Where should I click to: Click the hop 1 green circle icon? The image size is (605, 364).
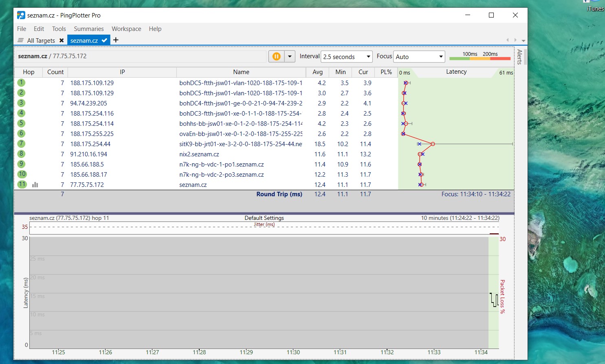pyautogui.click(x=22, y=83)
